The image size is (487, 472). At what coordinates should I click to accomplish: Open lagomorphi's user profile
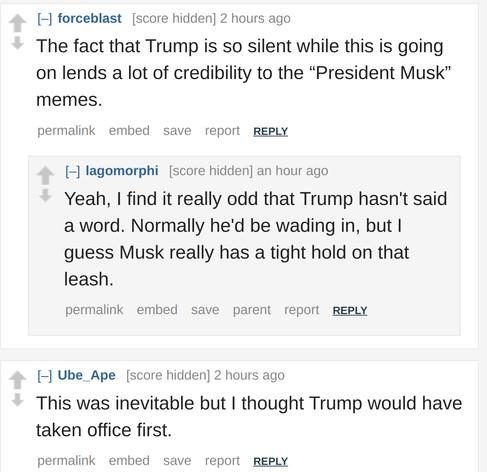(x=122, y=171)
